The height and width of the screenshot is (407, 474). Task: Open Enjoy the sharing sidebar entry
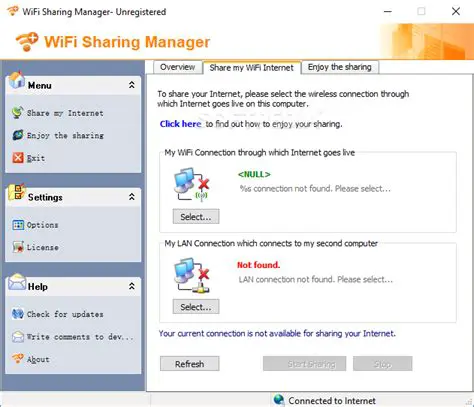(x=65, y=136)
